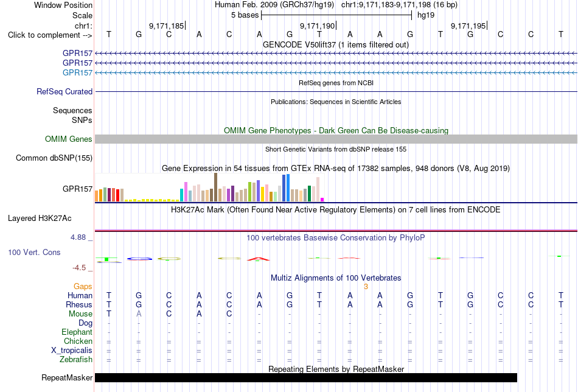578x392 pixels.
Task: Click 'Multiz Alignments of 100 Vertebrates' heading
Action: [x=336, y=278]
